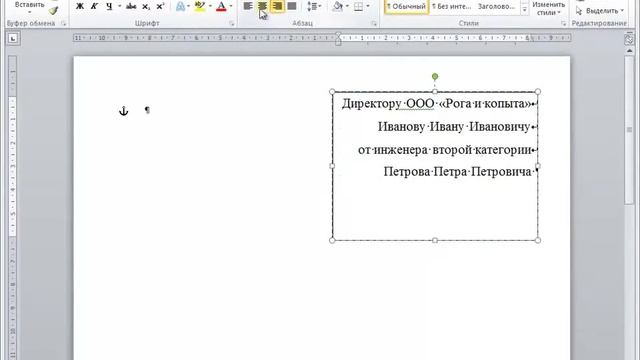This screenshot has height=360, width=640.
Task: Click the first-line indent marker on ruler
Action: (338, 35)
